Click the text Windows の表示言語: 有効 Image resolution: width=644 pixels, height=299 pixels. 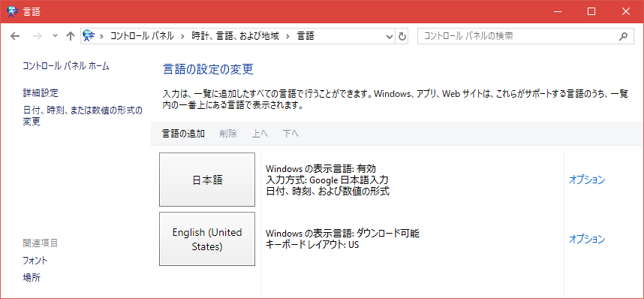coord(321,168)
